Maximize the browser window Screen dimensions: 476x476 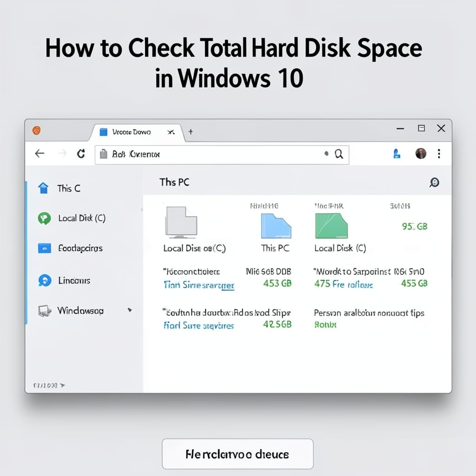[x=421, y=128]
